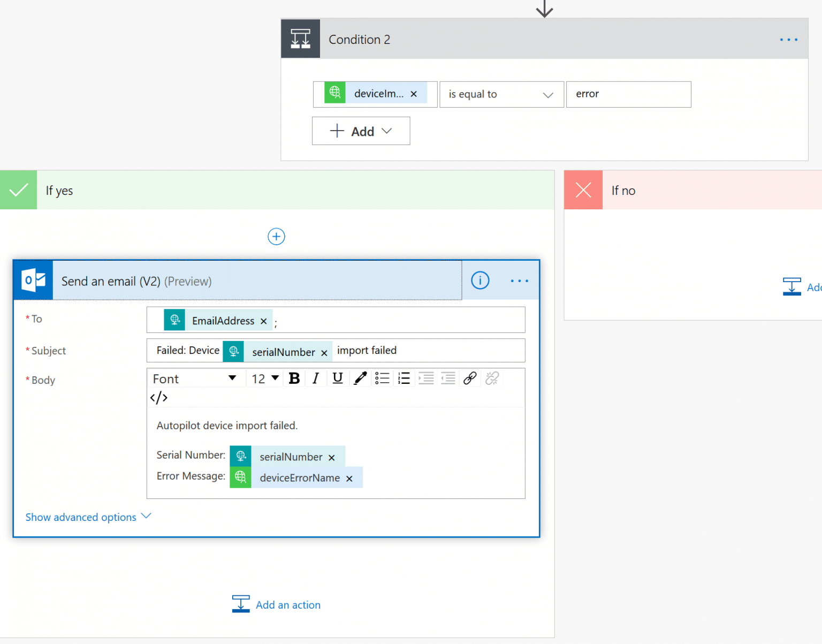The image size is (822, 644).
Task: Click the Add an action link
Action: click(x=288, y=604)
